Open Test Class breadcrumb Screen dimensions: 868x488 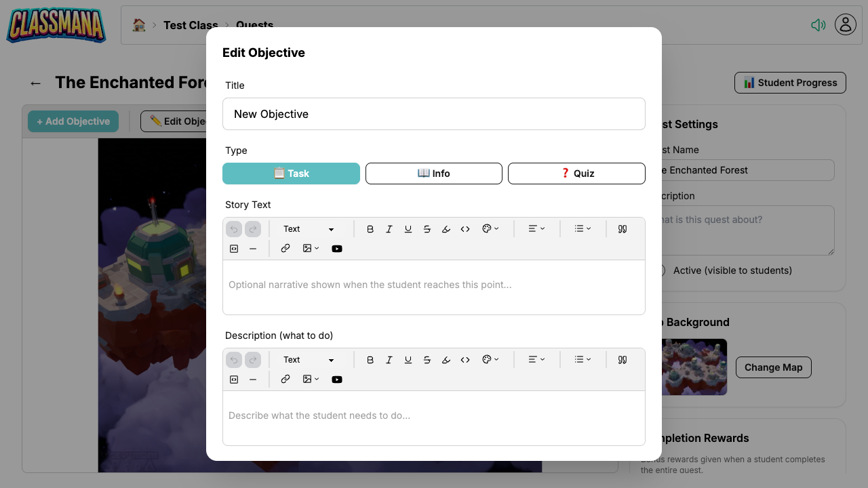click(x=191, y=25)
